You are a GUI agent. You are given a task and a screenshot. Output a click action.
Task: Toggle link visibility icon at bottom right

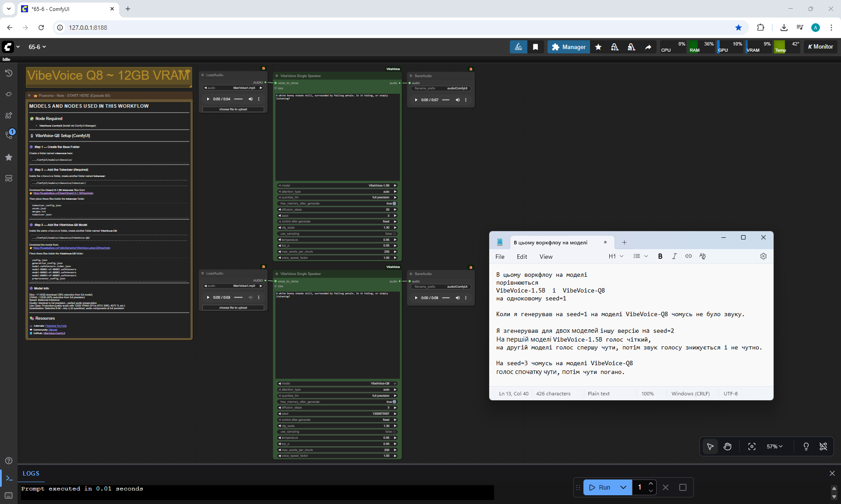(823, 446)
